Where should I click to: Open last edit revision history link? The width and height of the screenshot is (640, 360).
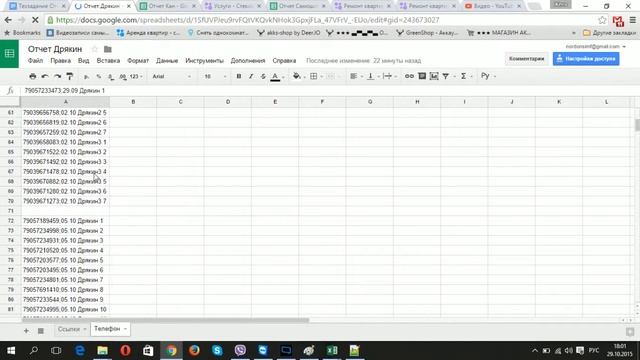pos(363,60)
